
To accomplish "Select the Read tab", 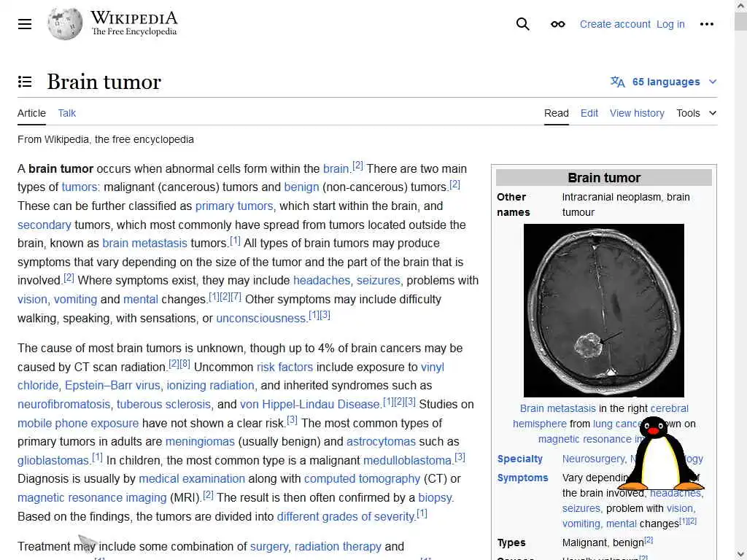I will (557, 113).
